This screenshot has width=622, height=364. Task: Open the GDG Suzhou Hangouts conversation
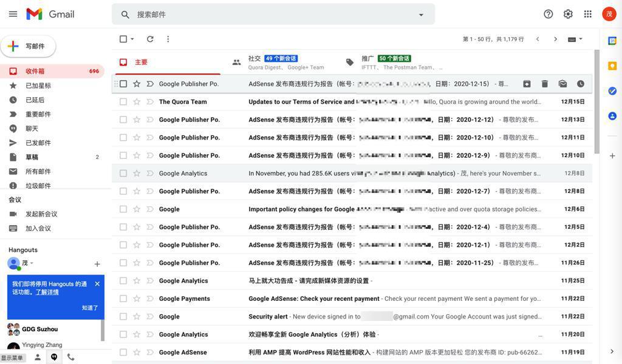point(52,329)
